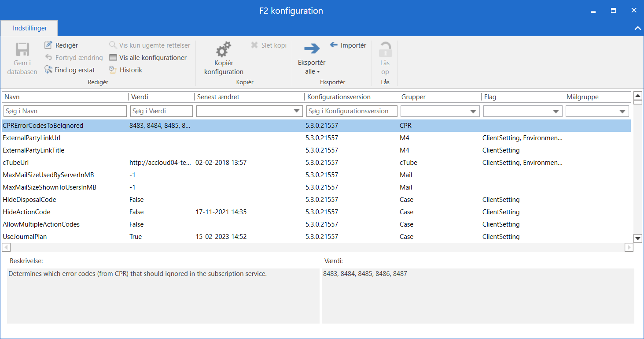Click the vertical scrollbar down arrow
Image resolution: width=644 pixels, height=339 pixels.
coord(637,238)
